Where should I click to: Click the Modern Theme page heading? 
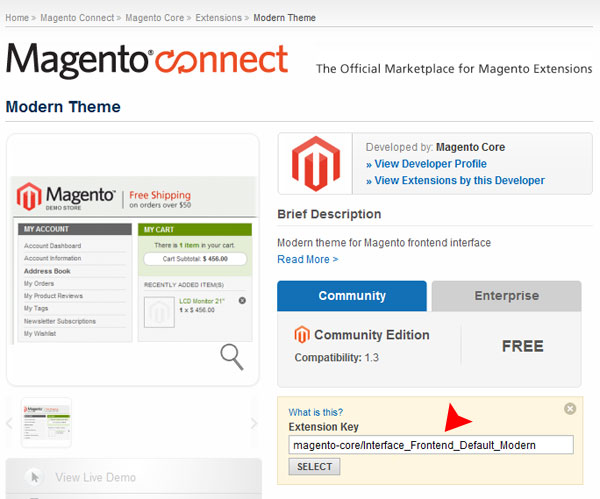(63, 107)
